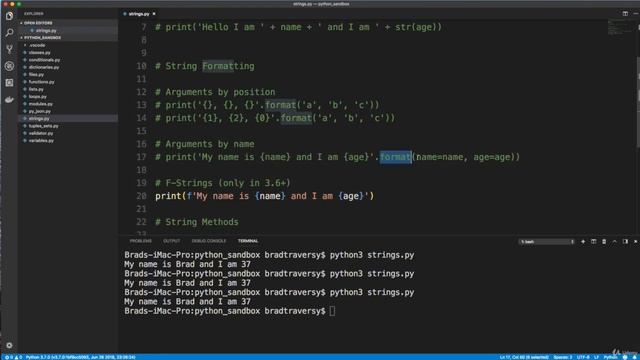Close the strings.py editor tab

tap(154, 14)
